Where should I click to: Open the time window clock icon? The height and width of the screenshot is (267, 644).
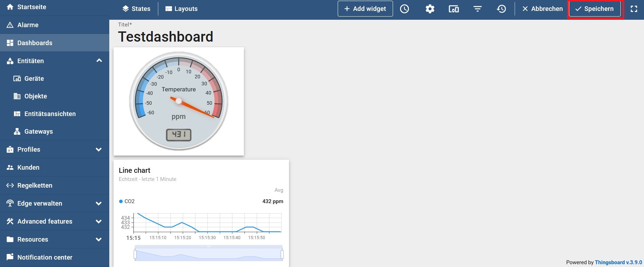click(404, 9)
